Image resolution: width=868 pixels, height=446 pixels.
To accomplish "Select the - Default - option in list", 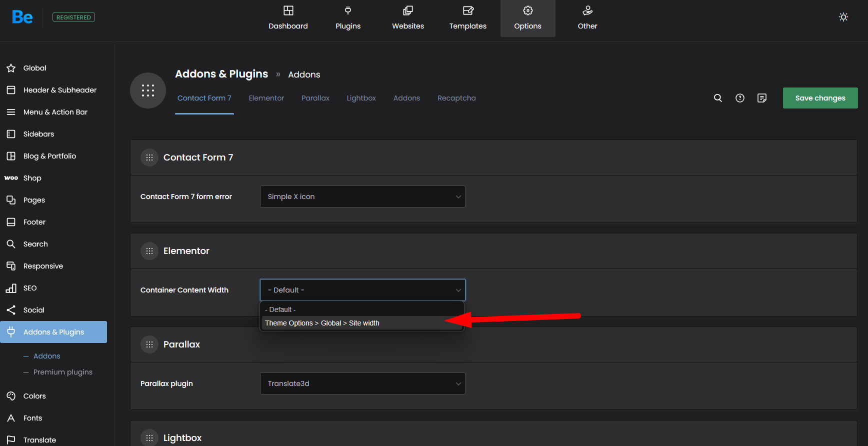I will (x=280, y=309).
